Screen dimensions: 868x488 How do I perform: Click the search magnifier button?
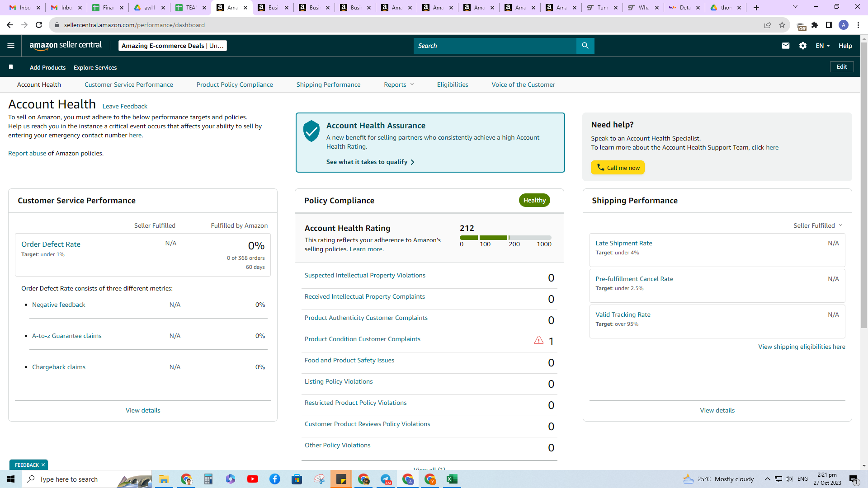(585, 46)
